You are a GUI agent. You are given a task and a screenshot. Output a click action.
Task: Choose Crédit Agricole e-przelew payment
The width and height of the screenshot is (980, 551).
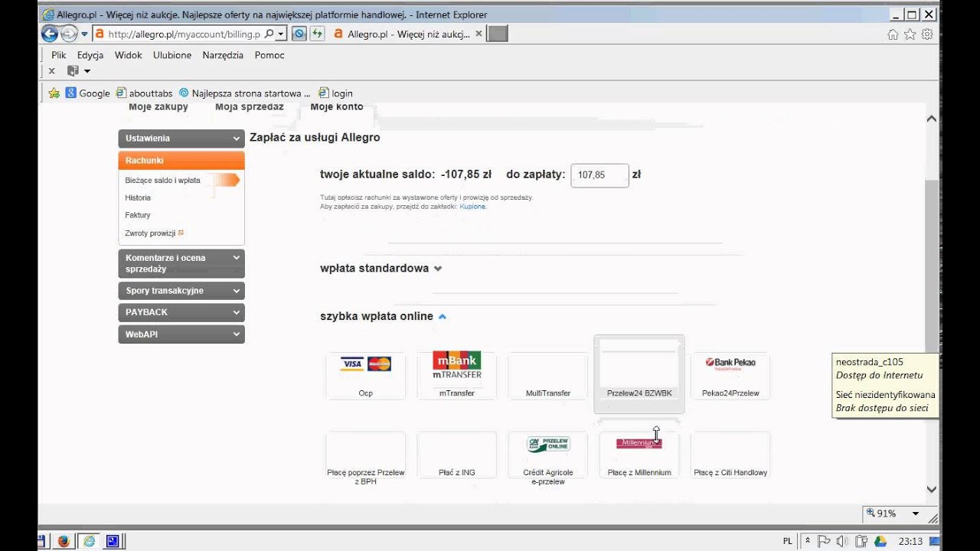pos(548,458)
